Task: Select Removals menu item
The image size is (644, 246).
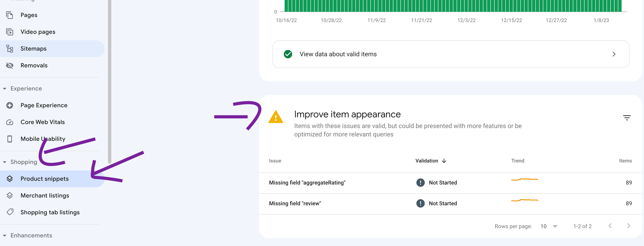Action: click(52, 65)
